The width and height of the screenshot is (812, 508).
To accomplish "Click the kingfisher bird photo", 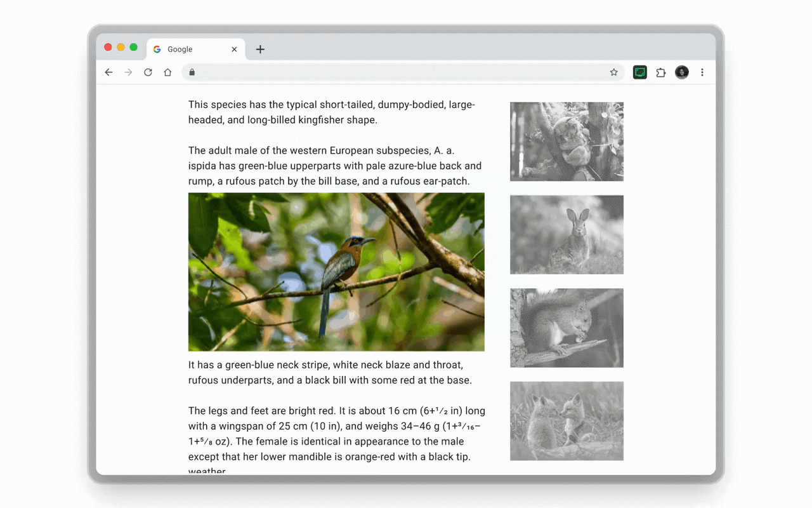I will point(336,272).
